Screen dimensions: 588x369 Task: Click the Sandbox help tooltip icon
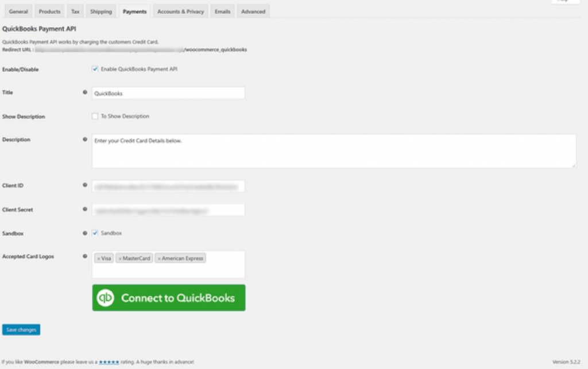coord(85,233)
